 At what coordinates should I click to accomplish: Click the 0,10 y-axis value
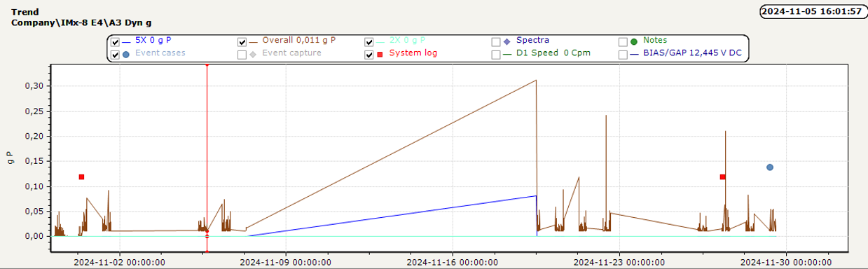[x=34, y=187]
